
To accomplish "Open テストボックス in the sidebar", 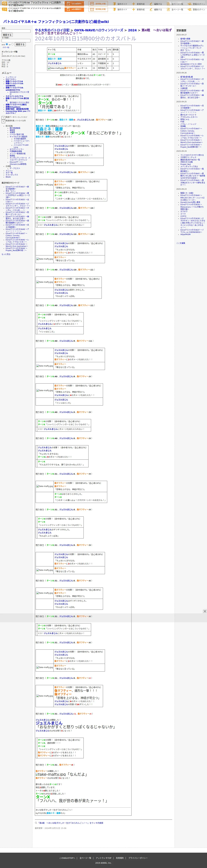I will click(12, 175).
